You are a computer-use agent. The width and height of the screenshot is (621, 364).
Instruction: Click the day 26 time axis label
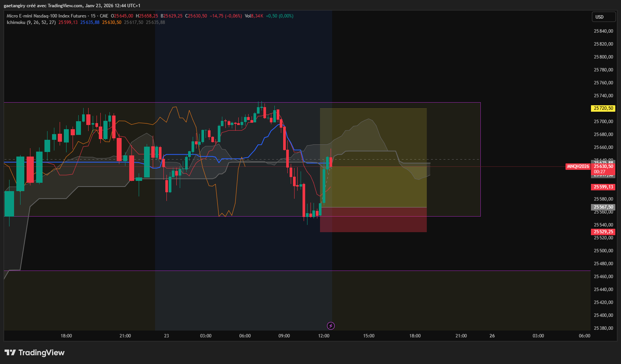click(492, 336)
